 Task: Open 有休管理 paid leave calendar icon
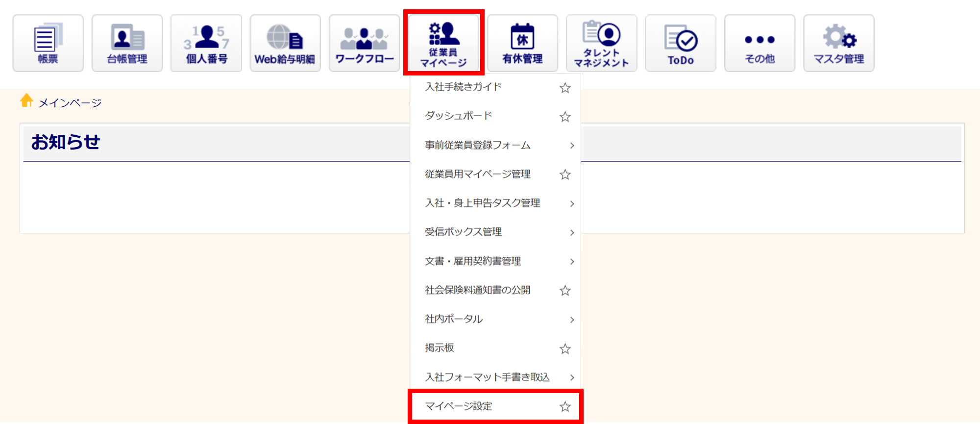coord(522,43)
